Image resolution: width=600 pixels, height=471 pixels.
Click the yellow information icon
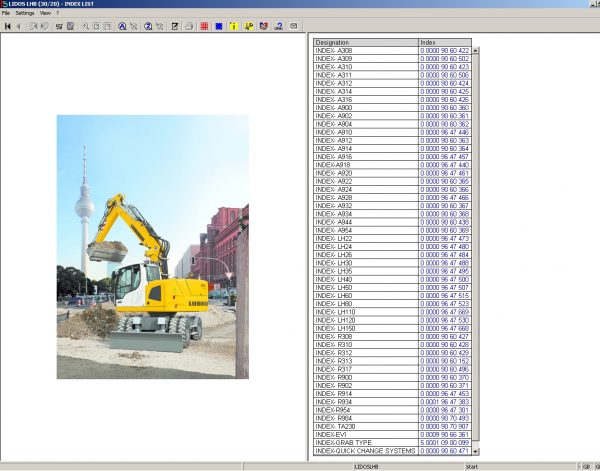click(233, 25)
